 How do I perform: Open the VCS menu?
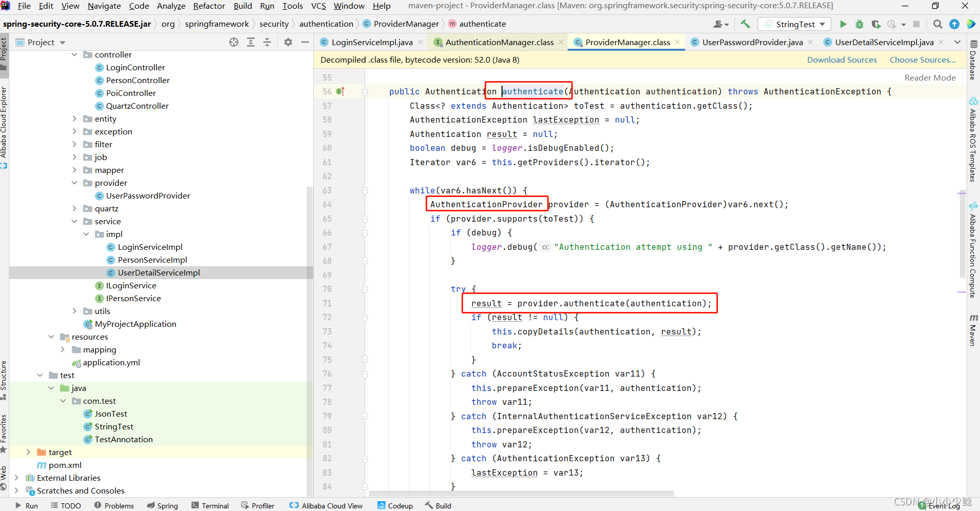pos(318,6)
